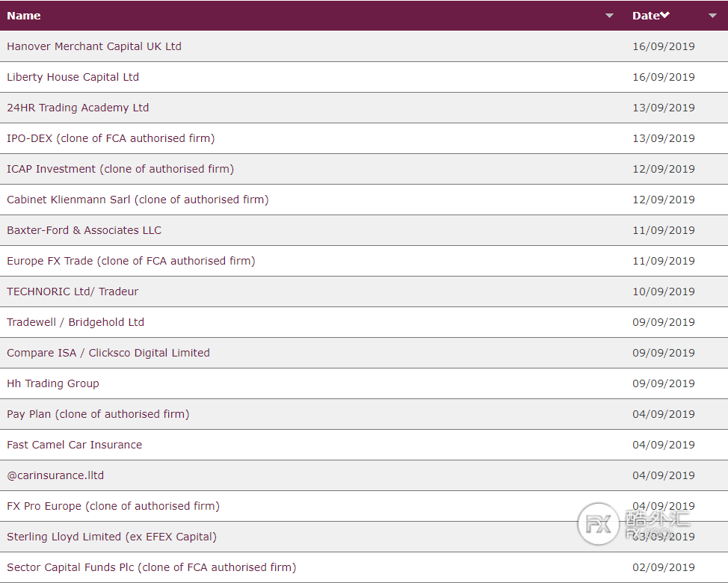
Task: Select date 12/09/2019 for ICAP Investment
Action: coord(664,169)
